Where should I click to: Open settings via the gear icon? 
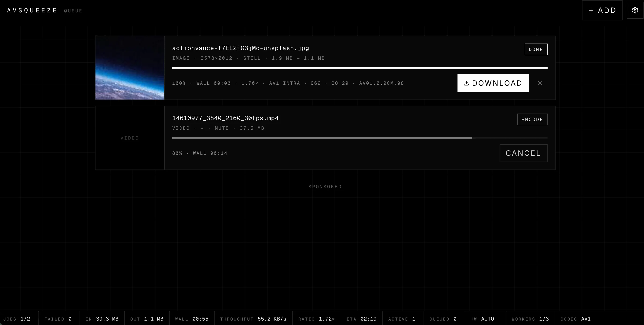pos(635,10)
